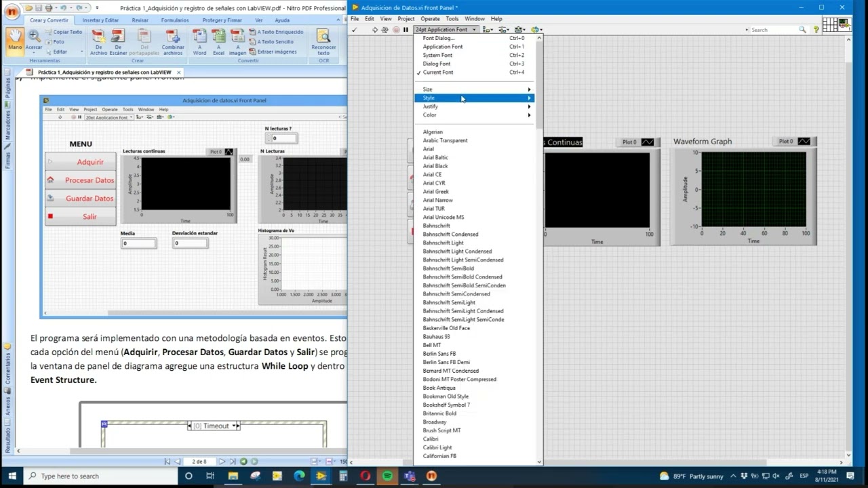Screen dimensions: 868x488
Task: Open the Operate menu in LabVIEW
Action: 430,19
